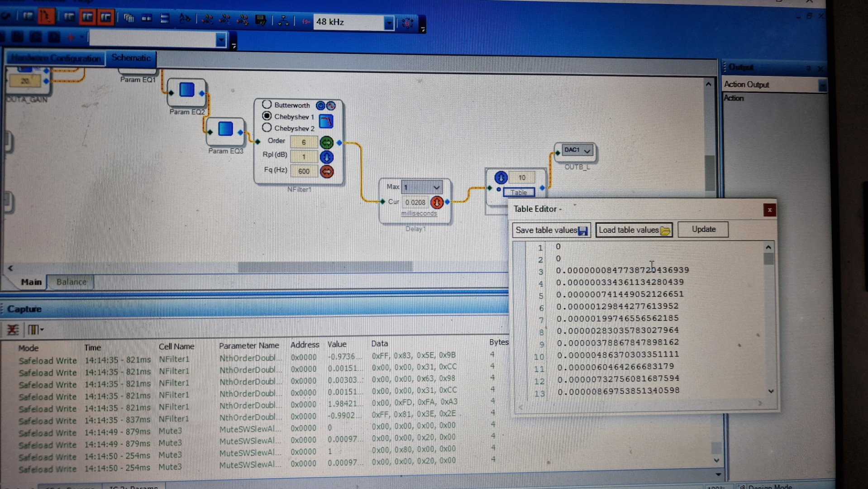Click the blue up-down arrow on the table block
868x489 pixels.
(x=501, y=177)
